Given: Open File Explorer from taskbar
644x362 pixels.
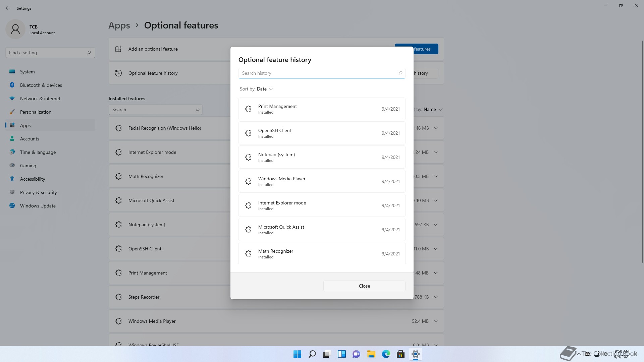Looking at the screenshot, I should click(x=371, y=354).
